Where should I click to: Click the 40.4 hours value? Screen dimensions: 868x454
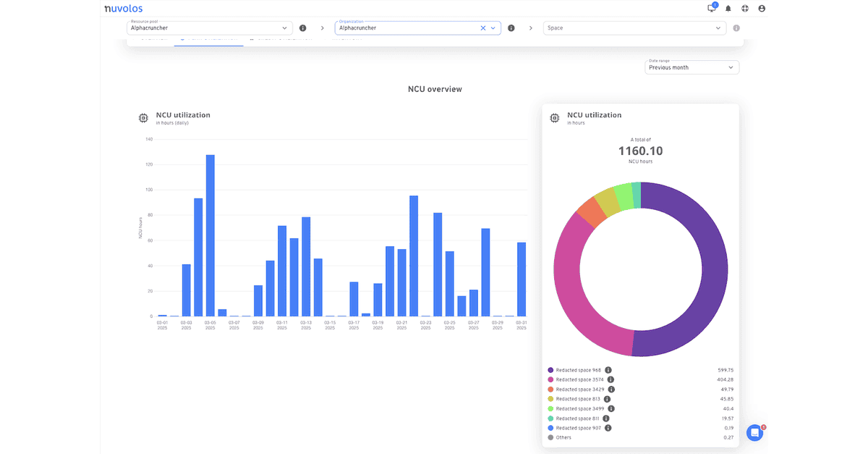tap(728, 408)
